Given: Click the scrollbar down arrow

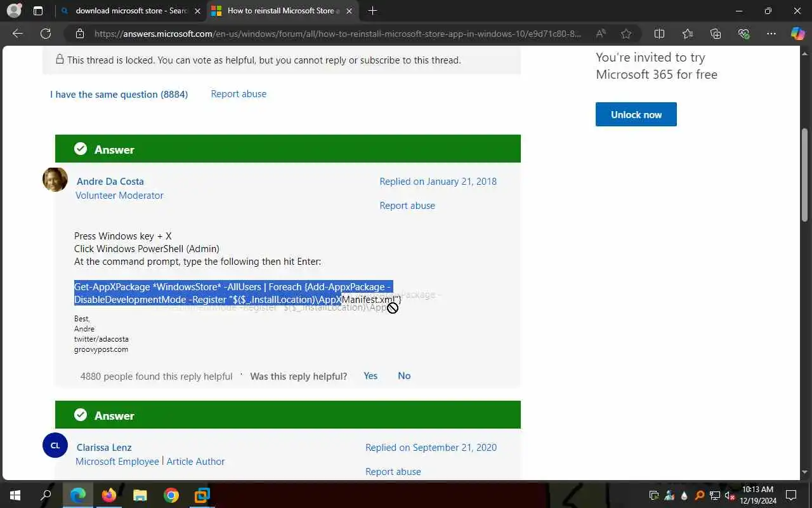Looking at the screenshot, I should (805, 472).
